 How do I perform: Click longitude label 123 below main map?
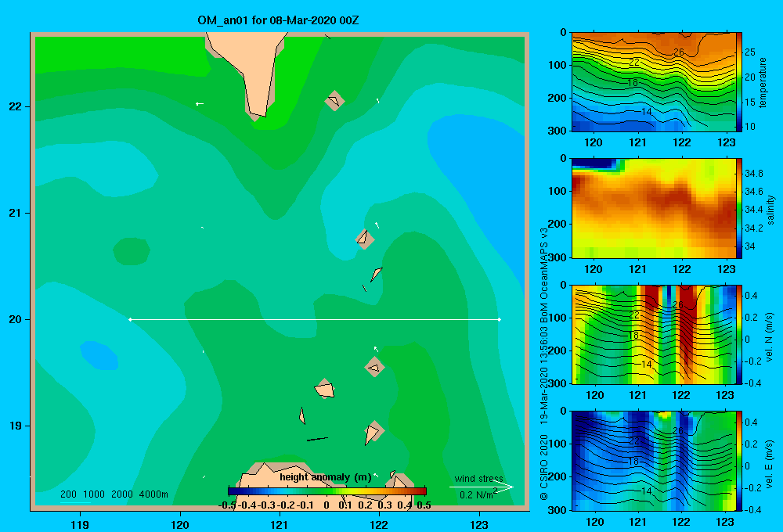click(479, 524)
